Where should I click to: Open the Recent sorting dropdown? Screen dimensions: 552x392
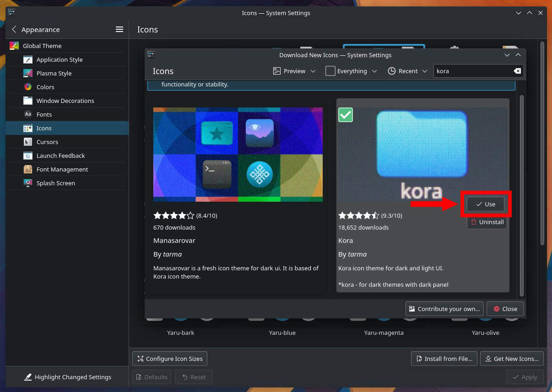[406, 71]
